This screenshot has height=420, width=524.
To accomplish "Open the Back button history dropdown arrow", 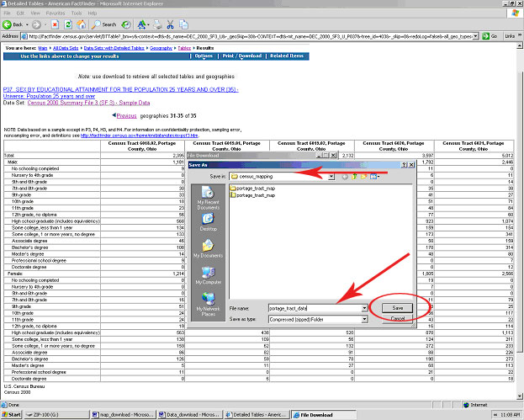I will (27, 25).
